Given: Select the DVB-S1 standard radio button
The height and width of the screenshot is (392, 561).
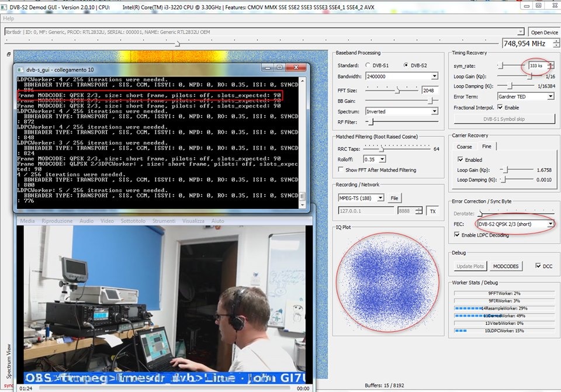Looking at the screenshot, I should click(368, 65).
